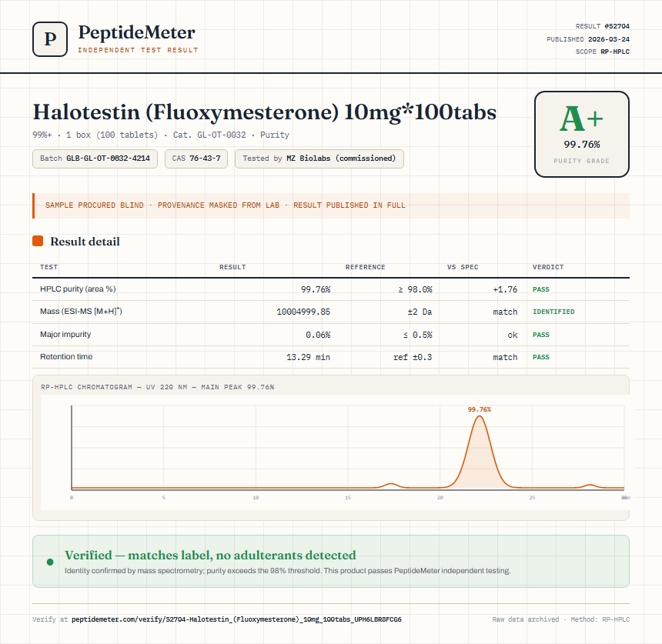Click the CAS 76-43-7 tag
662x644 pixels.
tap(196, 158)
